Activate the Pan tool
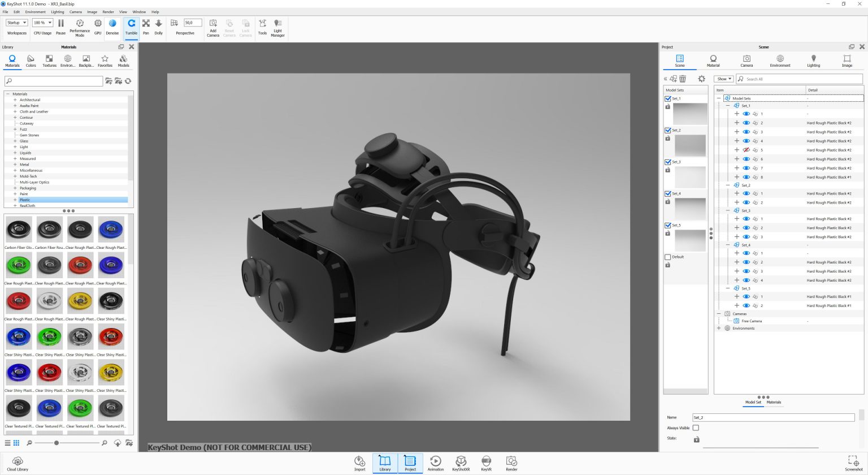868x475 pixels. click(146, 25)
